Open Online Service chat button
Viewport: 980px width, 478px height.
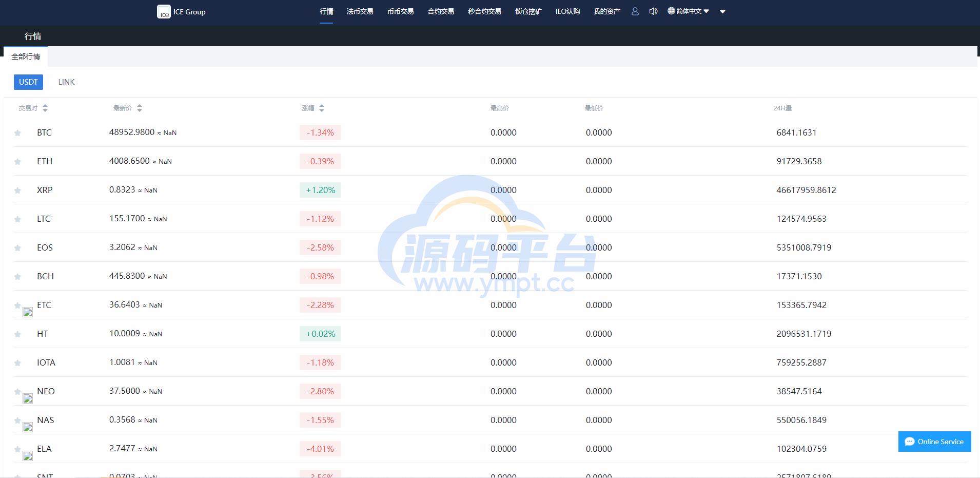pos(934,442)
